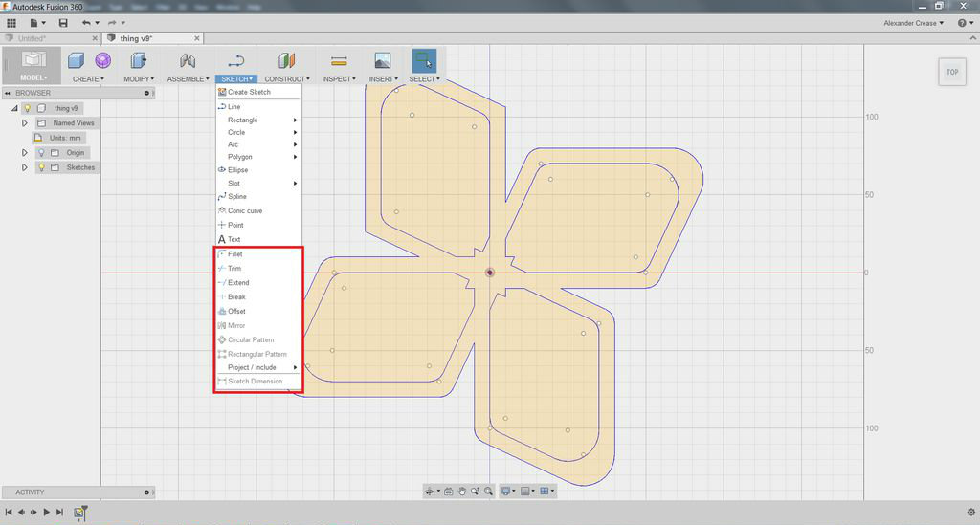Click the Redo arrow
This screenshot has height=525, width=980.
[x=112, y=23]
